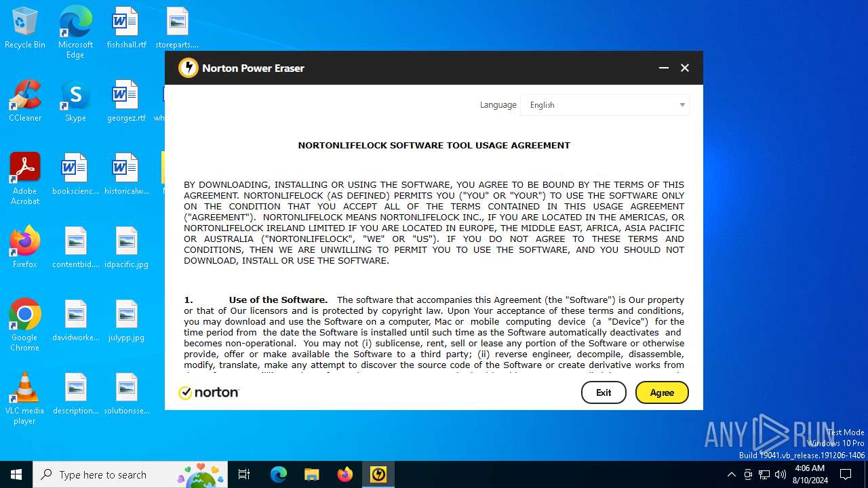This screenshot has width=868, height=488.
Task: Click the Norton Power Eraser title logo
Action: pos(188,68)
